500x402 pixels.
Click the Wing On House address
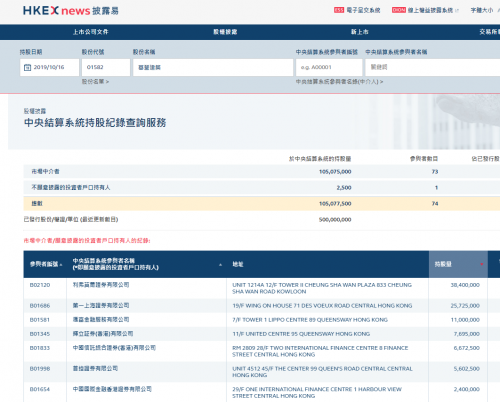tap(322, 306)
